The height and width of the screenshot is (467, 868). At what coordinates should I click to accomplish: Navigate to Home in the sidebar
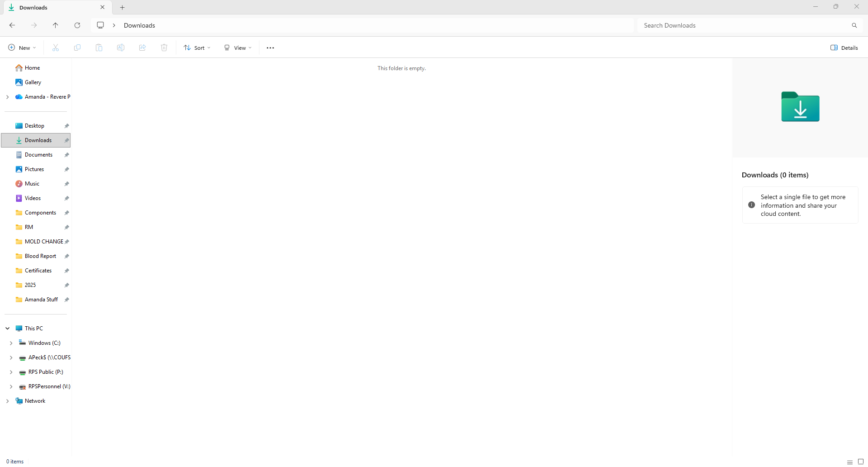coord(32,68)
